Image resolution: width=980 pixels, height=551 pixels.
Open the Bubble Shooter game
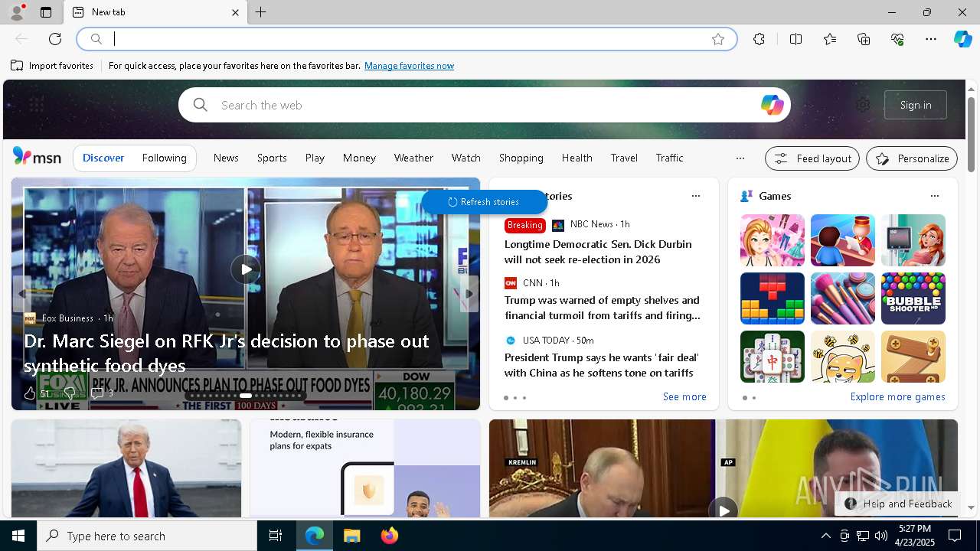tap(913, 298)
